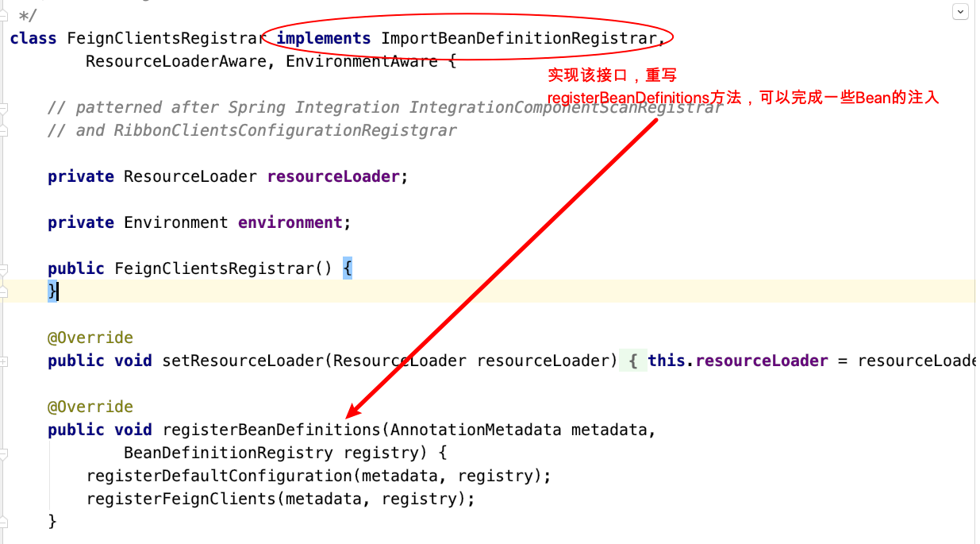
Task: Click fold end marker at registerBeanDefinitions closing brace
Action: (x=4, y=522)
